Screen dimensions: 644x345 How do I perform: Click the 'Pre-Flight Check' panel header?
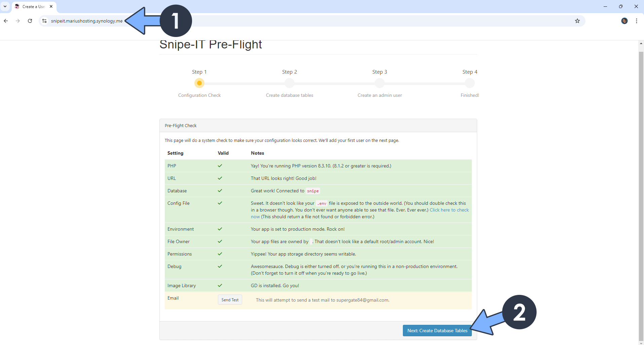point(318,125)
